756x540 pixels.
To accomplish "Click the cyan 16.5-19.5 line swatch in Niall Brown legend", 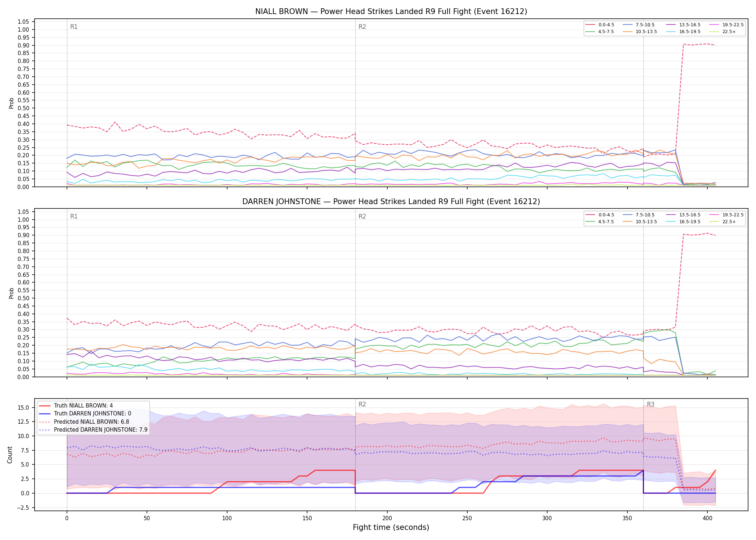I will [670, 32].
